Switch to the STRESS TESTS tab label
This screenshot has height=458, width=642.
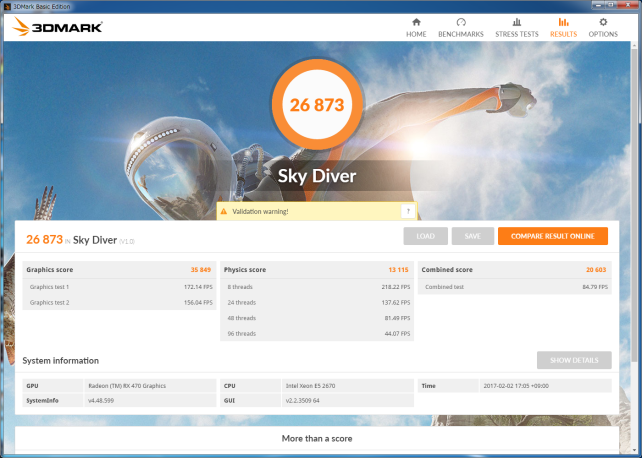click(x=517, y=34)
